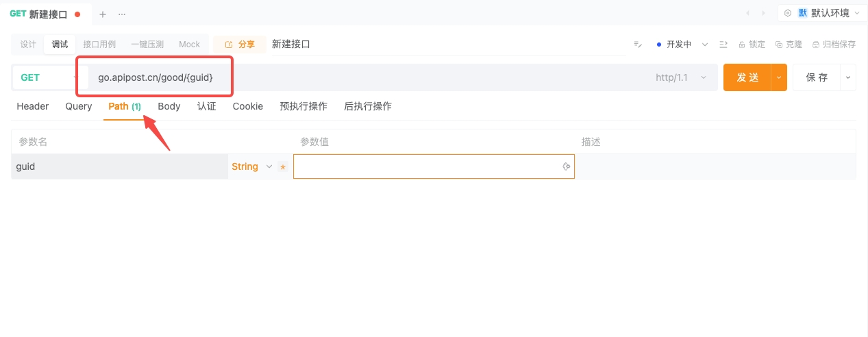The image size is (868, 337).
Task: Expand the arrow next to 发送 button
Action: tap(779, 77)
